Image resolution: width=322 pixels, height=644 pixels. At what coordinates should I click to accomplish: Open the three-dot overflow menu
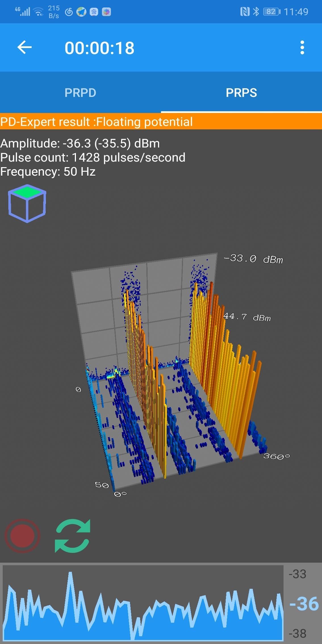(x=302, y=47)
